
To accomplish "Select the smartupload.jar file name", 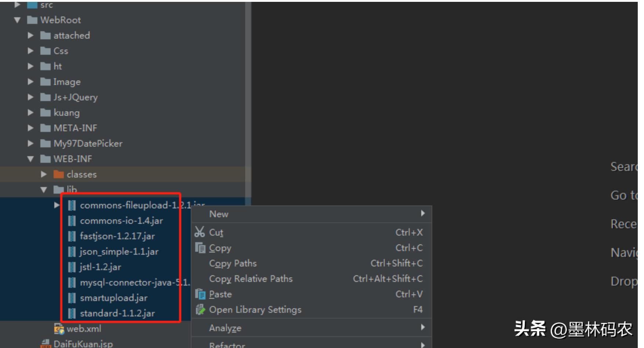I will (114, 298).
